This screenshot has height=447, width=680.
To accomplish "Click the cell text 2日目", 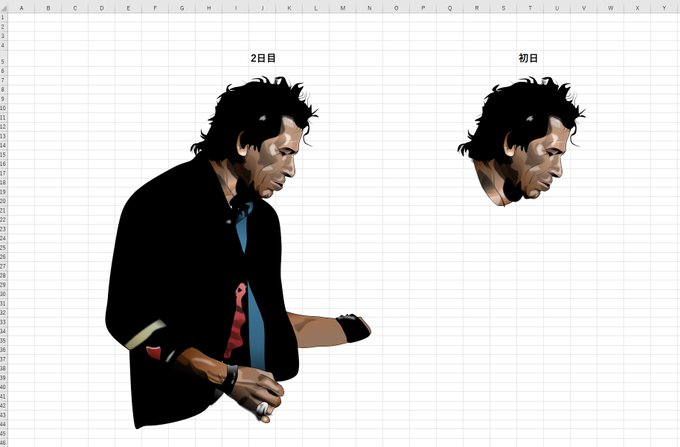I will pyautogui.click(x=263, y=58).
